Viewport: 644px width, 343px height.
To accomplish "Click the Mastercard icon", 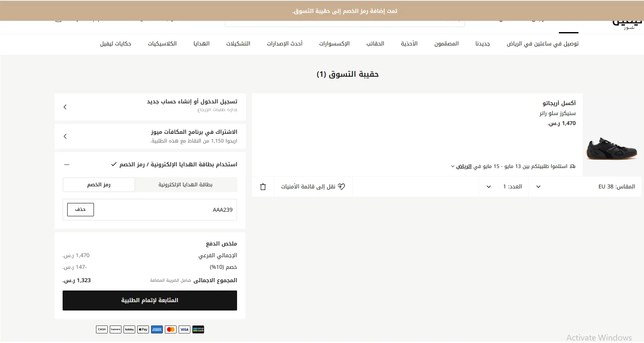I will click(171, 329).
